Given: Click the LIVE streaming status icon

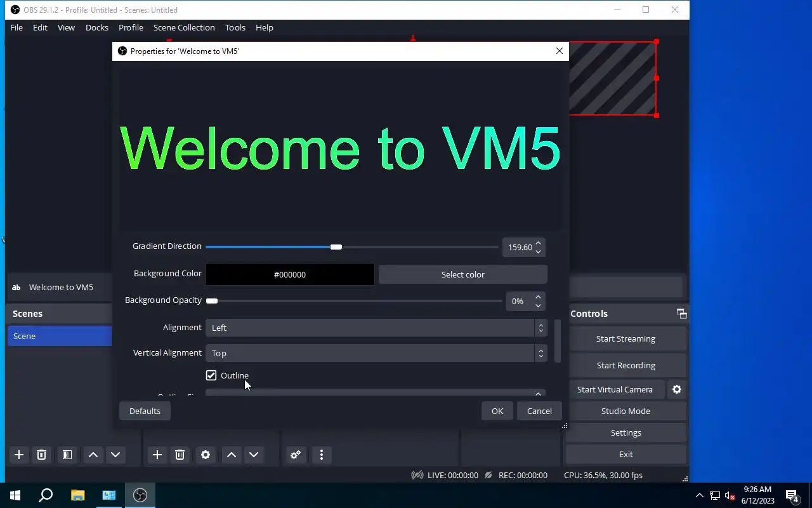Looking at the screenshot, I should click(417, 475).
